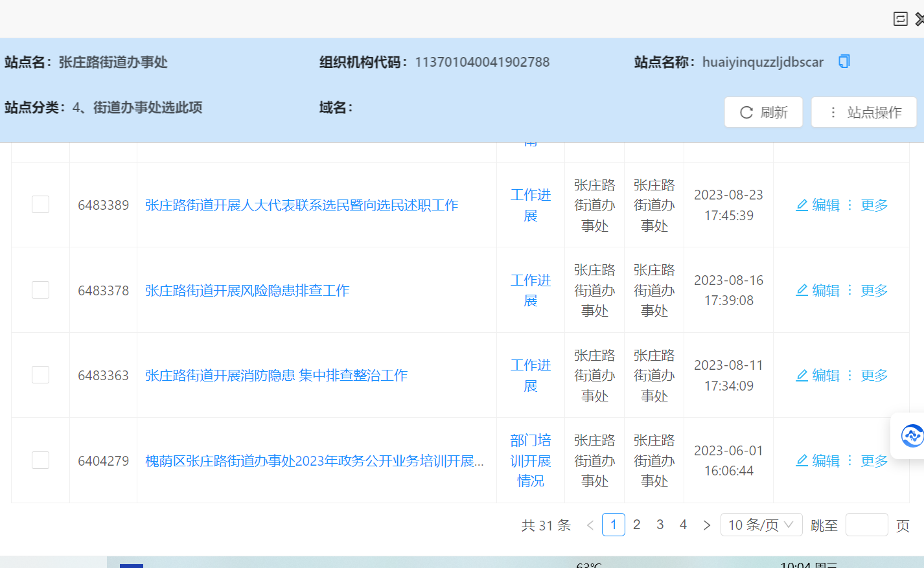Click the previous page arrow
Screen dimensions: 924x568
(590, 525)
